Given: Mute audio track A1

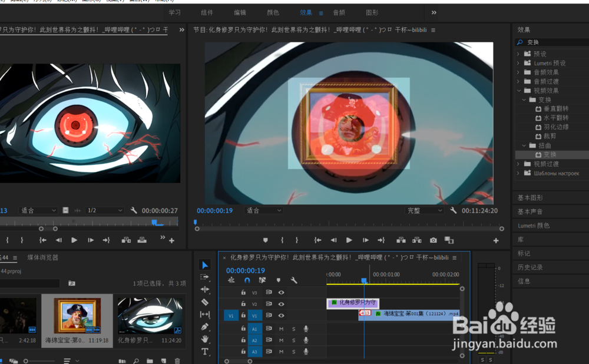Looking at the screenshot, I should (x=281, y=329).
